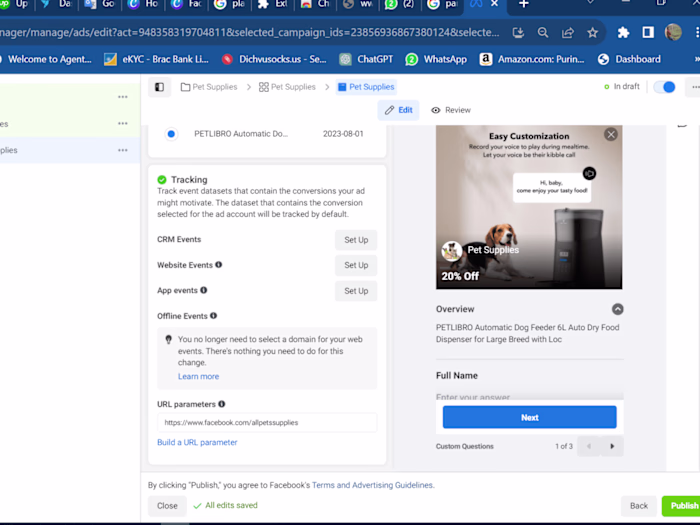Image resolution: width=700 pixels, height=525 pixels.
Task: Switch to the Review tab
Action: (451, 110)
